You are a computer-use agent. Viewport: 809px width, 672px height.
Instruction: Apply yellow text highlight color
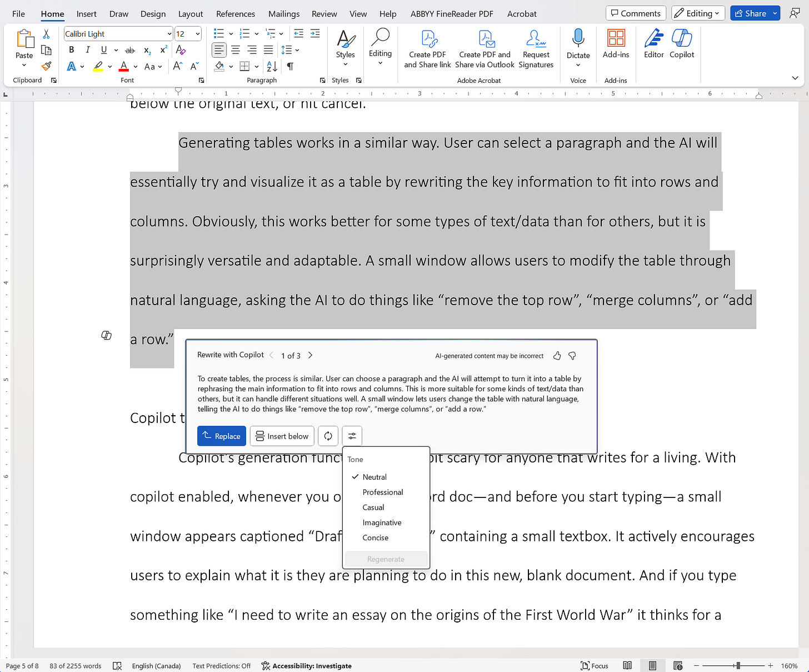point(98,66)
